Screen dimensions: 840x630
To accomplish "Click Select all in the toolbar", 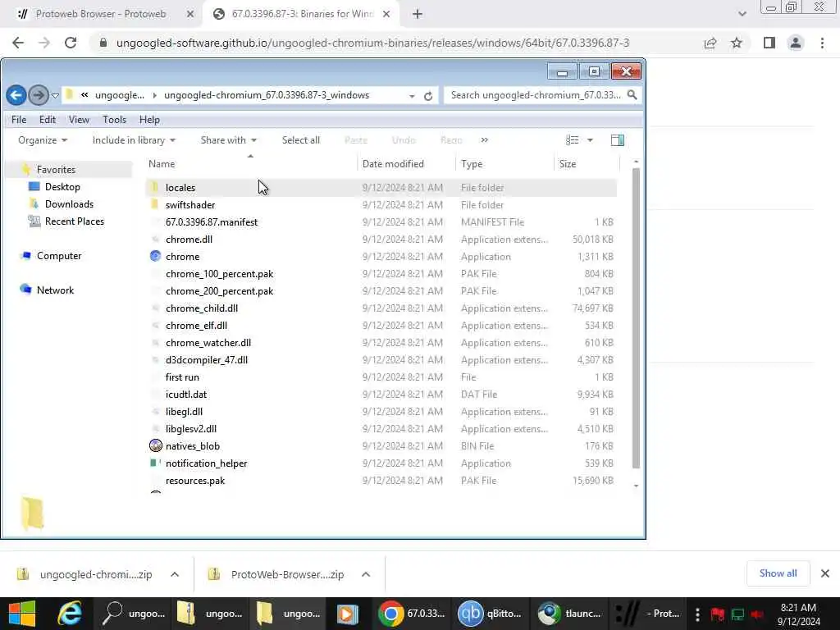I will click(300, 139).
